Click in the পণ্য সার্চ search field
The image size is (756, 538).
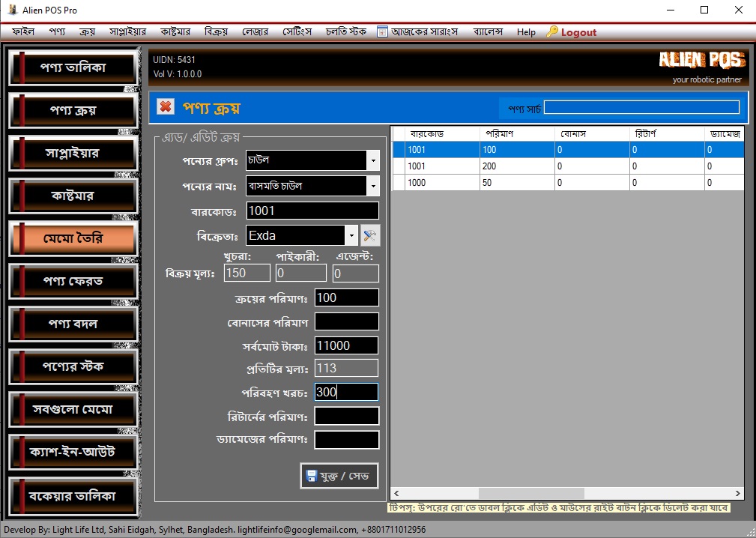click(641, 107)
